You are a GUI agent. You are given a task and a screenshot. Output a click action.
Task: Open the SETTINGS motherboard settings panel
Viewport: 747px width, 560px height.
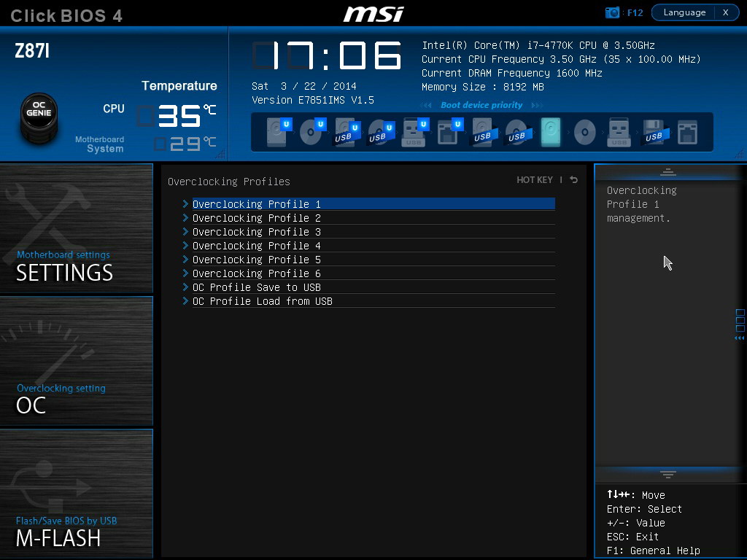point(76,228)
